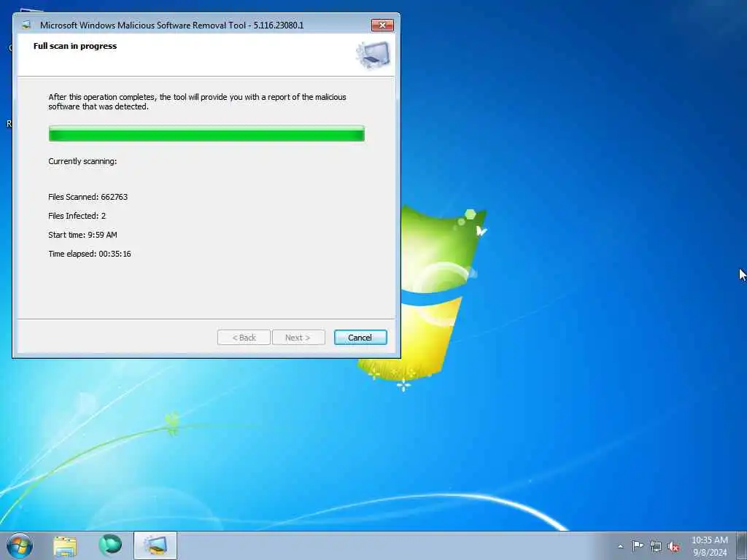Click the 'Time elapsed: 00:35:16' text

pyautogui.click(x=90, y=254)
